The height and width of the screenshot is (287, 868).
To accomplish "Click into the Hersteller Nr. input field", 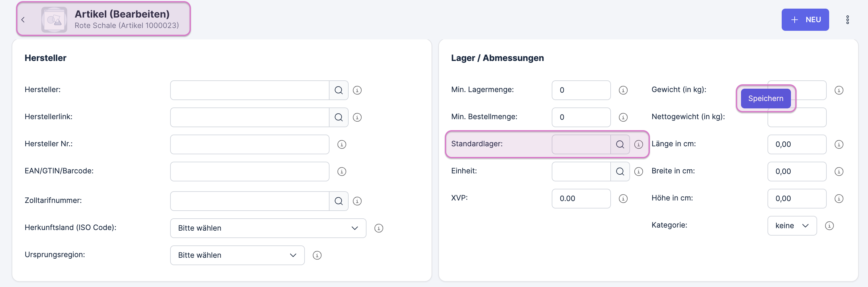I will point(249,144).
